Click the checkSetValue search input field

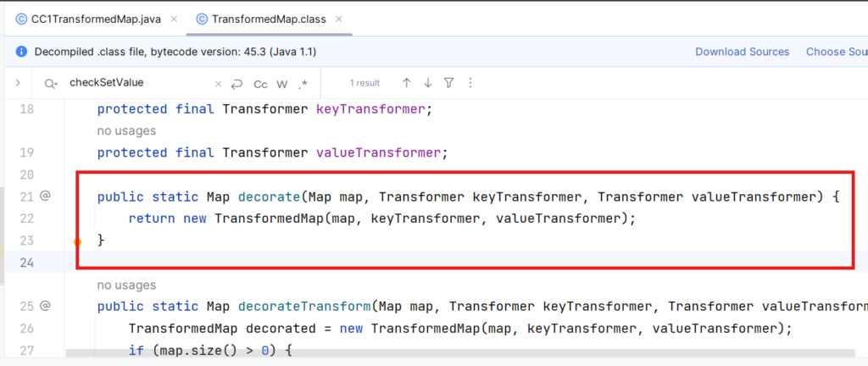click(x=136, y=83)
